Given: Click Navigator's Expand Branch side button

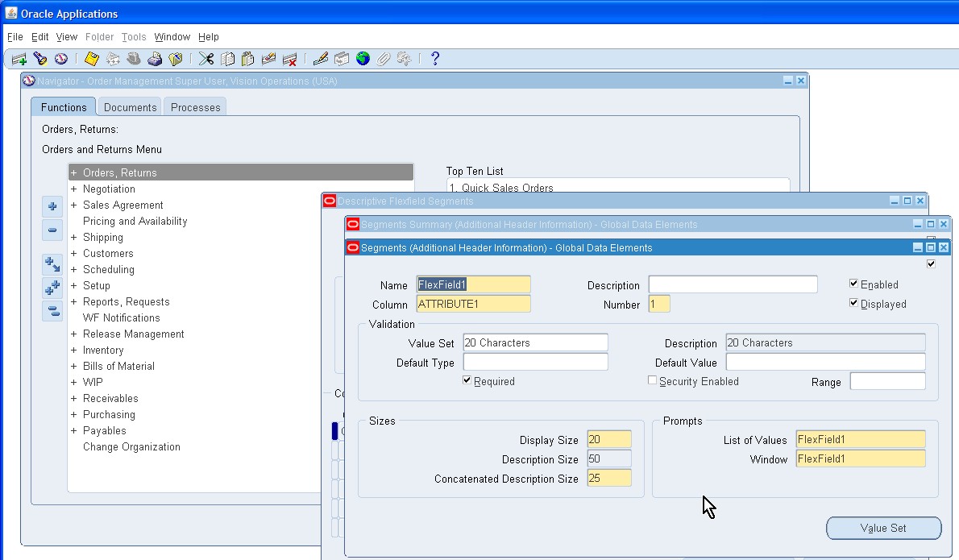Looking at the screenshot, I should click(x=52, y=264).
